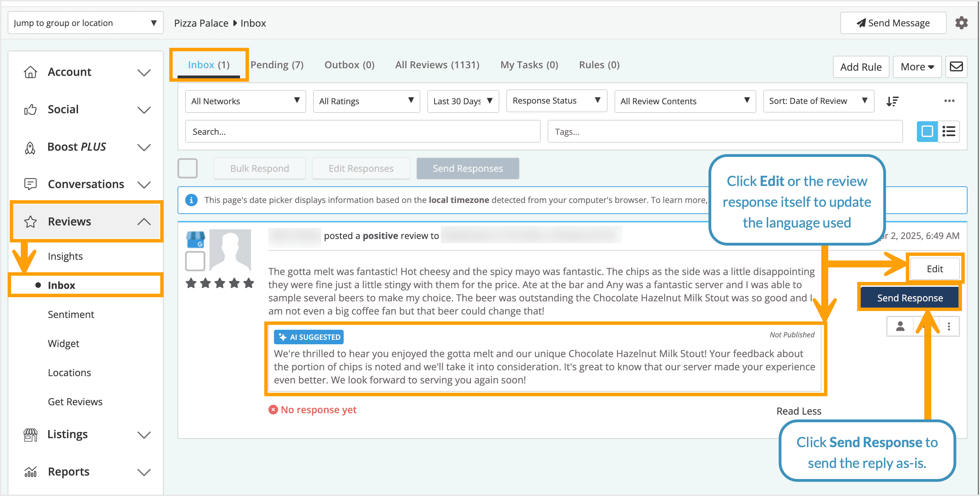Switch to list view layout toggle
Viewport: 980px width, 496px height.
949,132
